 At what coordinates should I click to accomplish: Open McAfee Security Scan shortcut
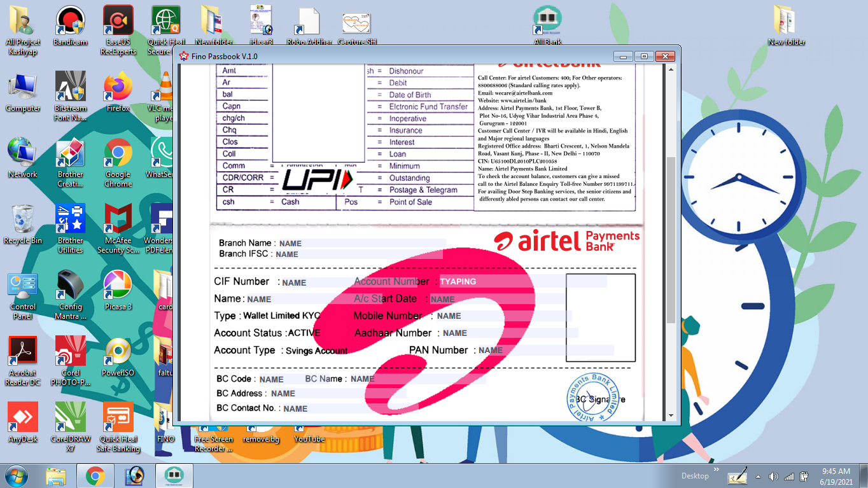pos(118,228)
